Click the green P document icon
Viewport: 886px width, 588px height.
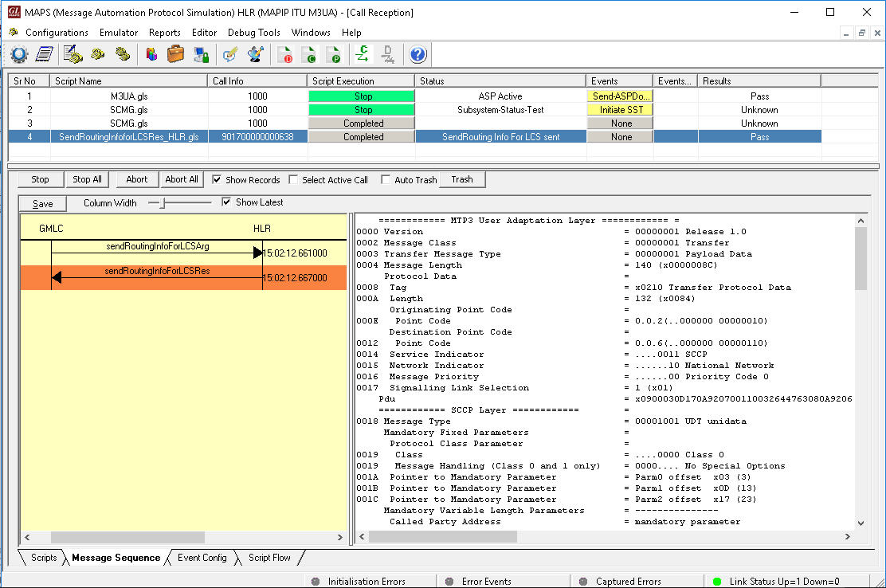[x=333, y=54]
